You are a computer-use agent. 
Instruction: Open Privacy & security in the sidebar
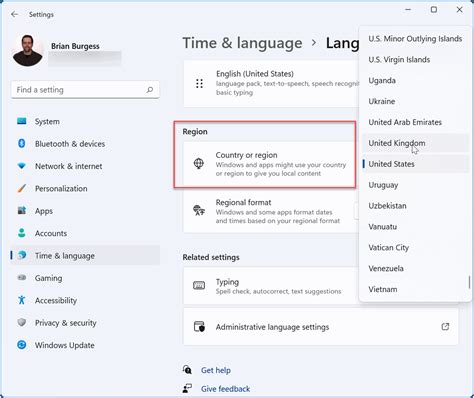click(85, 322)
